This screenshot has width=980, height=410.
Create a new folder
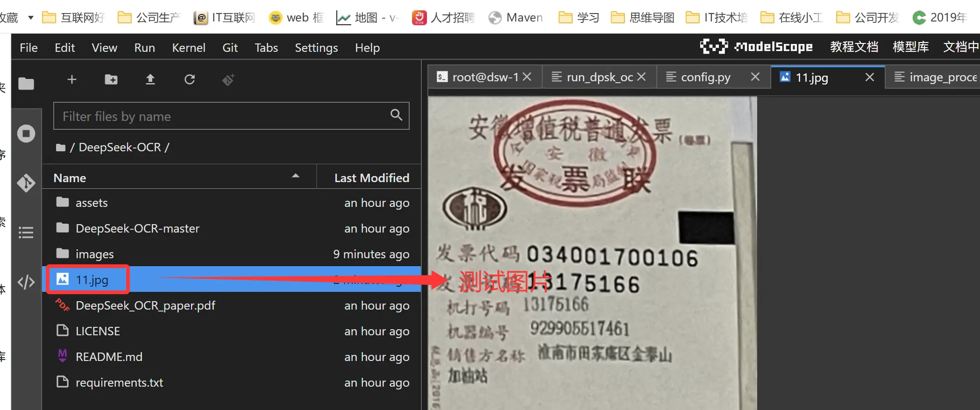(111, 79)
